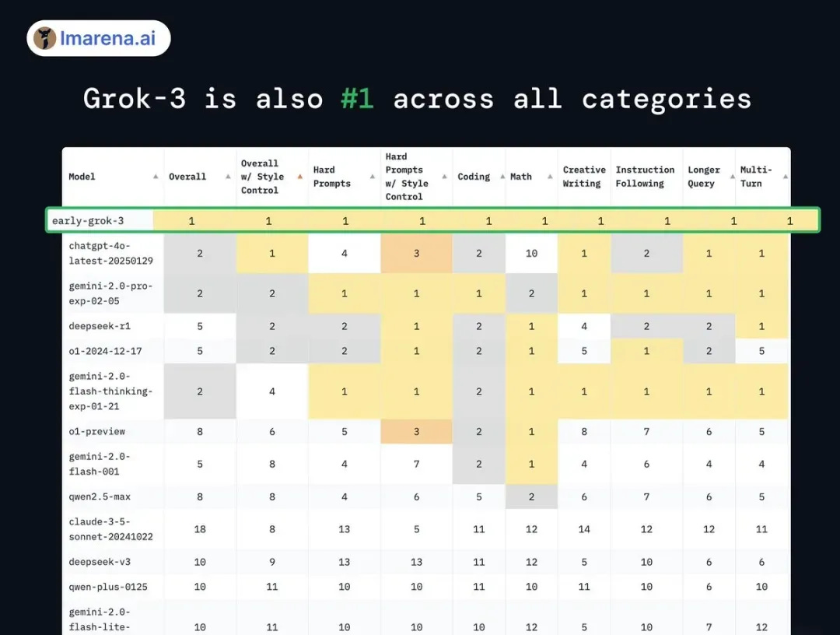Sort by Longer Query column arrow
The height and width of the screenshot is (635, 840).
[733, 177]
